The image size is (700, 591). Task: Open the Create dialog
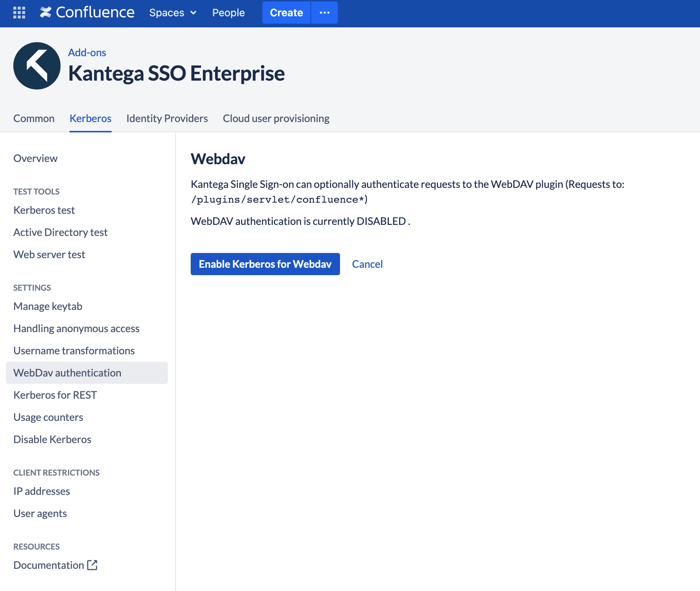(286, 12)
